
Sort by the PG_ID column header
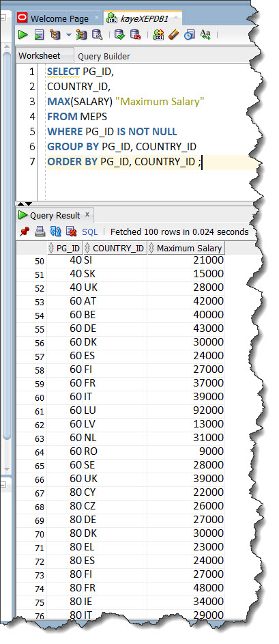click(65, 248)
